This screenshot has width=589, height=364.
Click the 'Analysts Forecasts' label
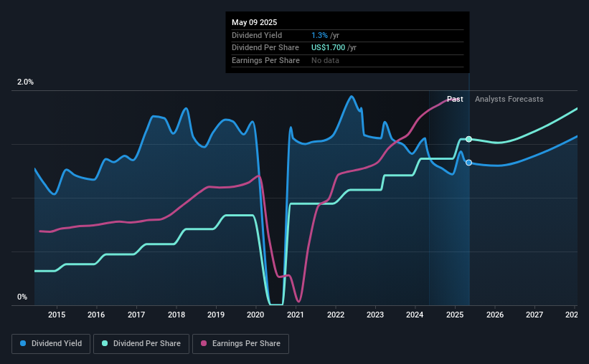point(509,99)
